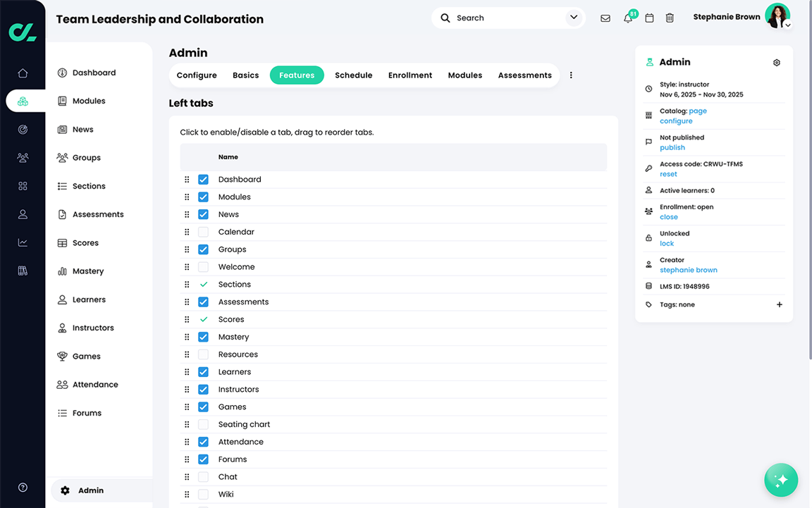Screen dimensions: 812x508
Task: Select the home icon in the navigation rail
Action: (x=22, y=73)
